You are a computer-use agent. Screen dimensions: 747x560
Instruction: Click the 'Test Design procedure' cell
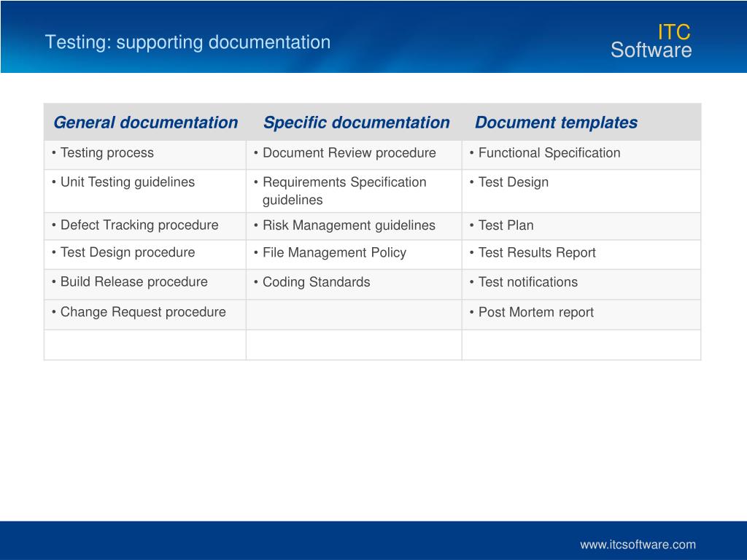[x=145, y=254]
